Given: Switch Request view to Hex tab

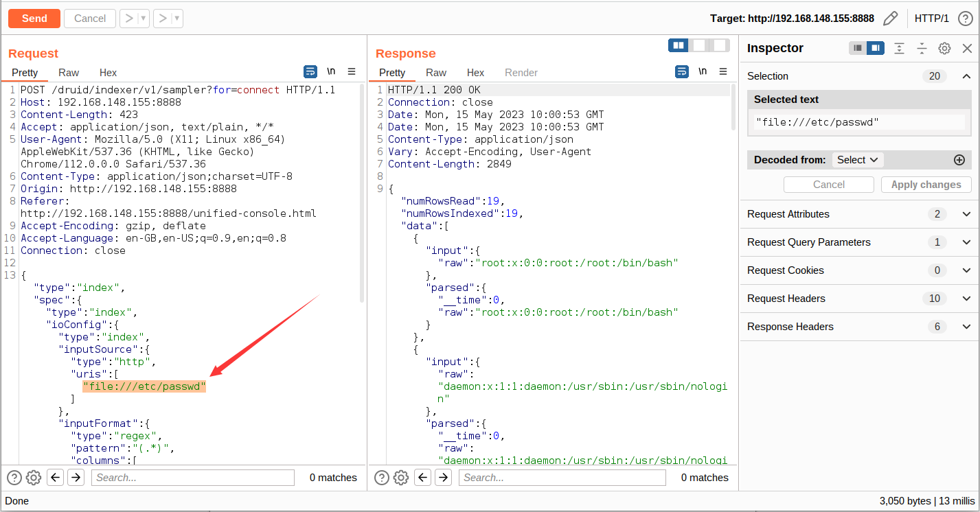Looking at the screenshot, I should [109, 73].
